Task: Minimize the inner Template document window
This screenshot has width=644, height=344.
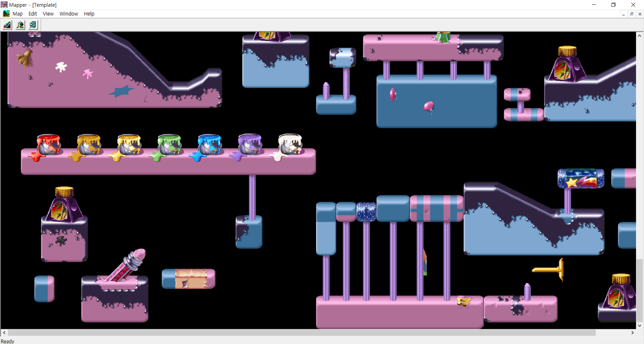Action: (623, 14)
